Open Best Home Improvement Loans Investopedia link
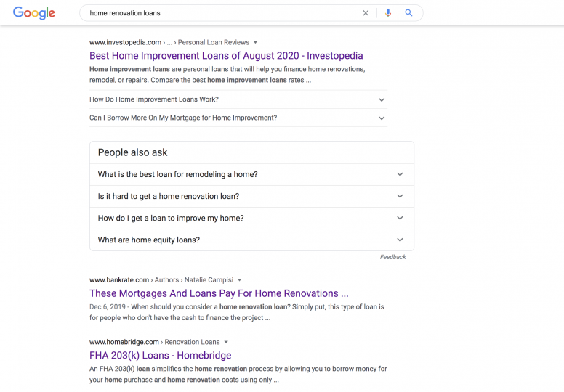Screen dimensions: 564x392 [x=226, y=56]
